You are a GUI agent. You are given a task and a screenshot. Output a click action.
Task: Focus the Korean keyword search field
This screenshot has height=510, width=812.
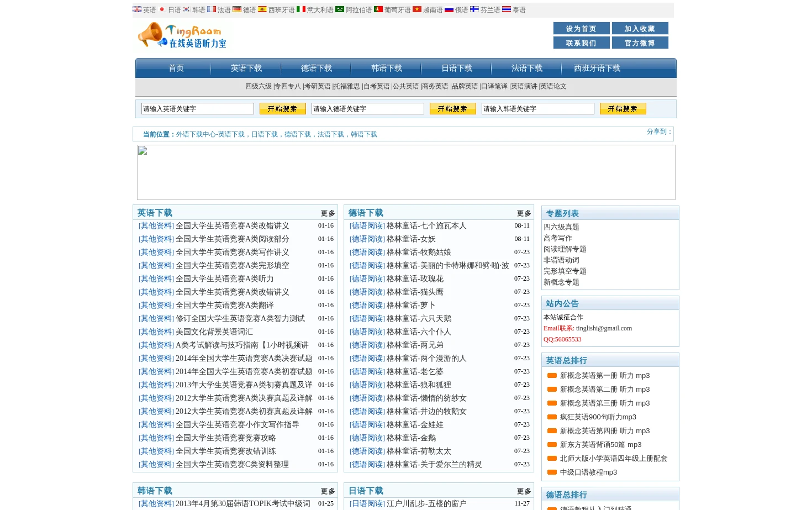click(538, 109)
